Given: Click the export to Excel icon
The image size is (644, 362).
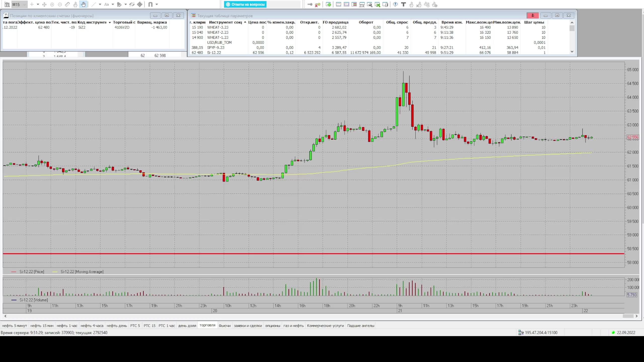Looking at the screenshot, I should tap(377, 4).
